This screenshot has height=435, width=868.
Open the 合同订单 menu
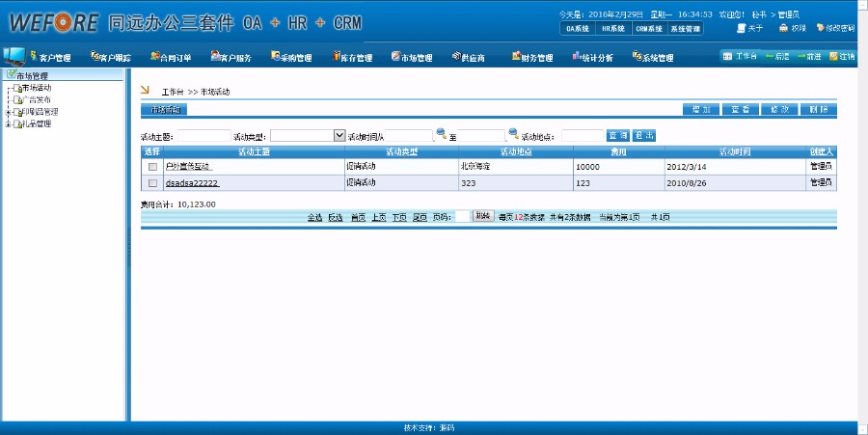pyautogui.click(x=171, y=57)
